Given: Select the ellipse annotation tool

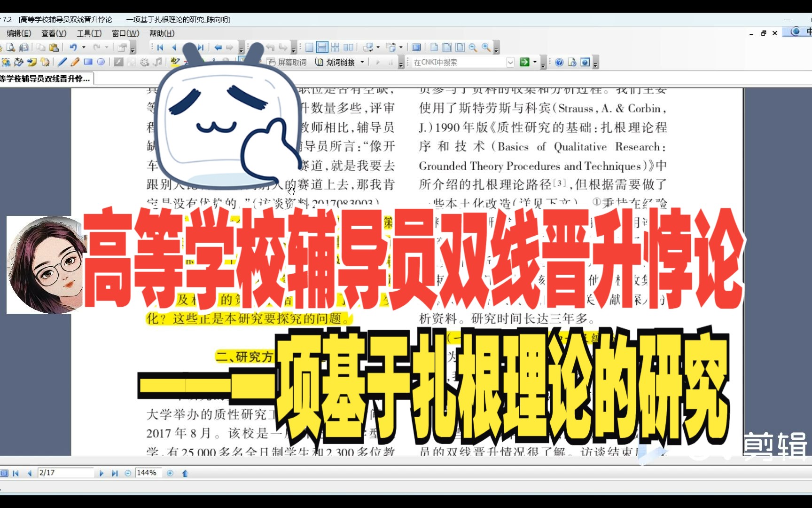Looking at the screenshot, I should click(x=101, y=62).
